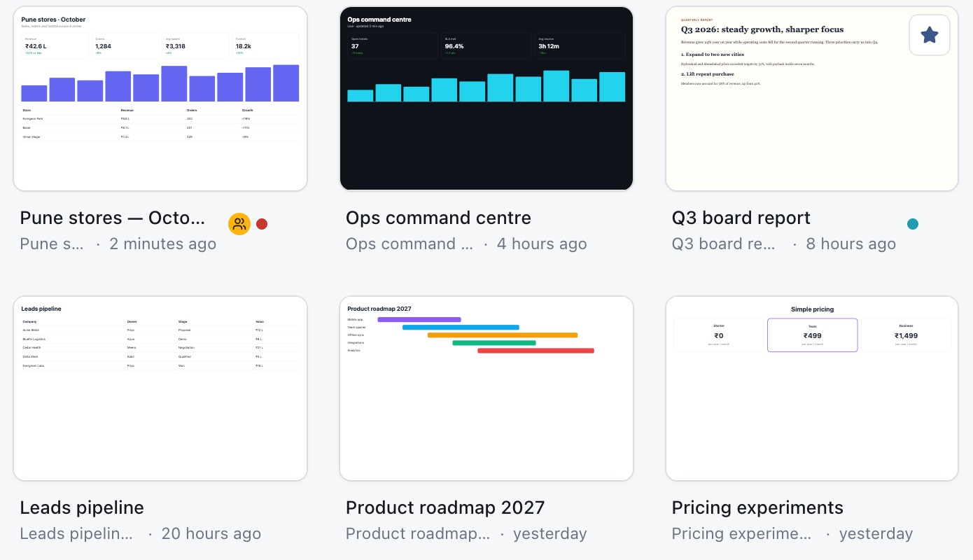973x560 pixels.
Task: Star the Q3 board report card
Action: tap(929, 35)
